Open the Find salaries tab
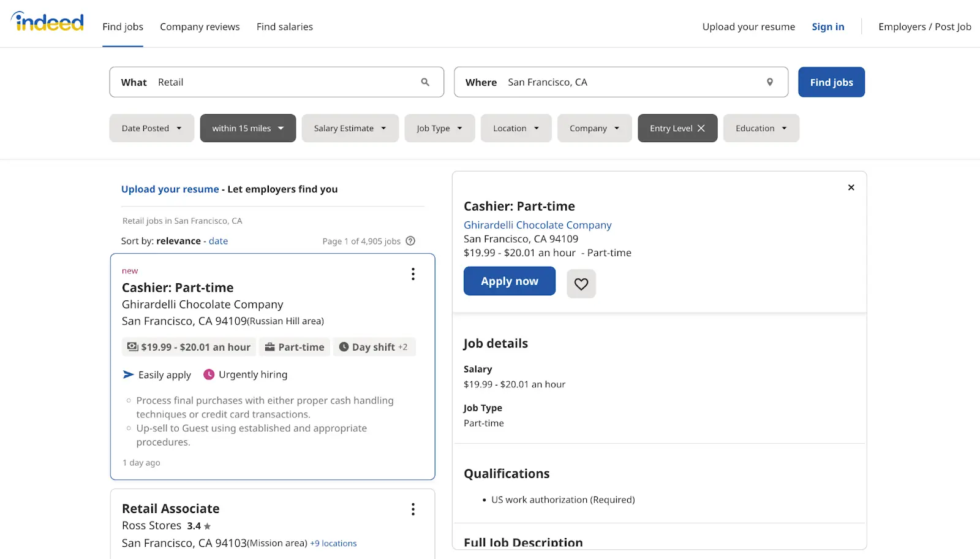Image resolution: width=980 pixels, height=559 pixels. [284, 27]
